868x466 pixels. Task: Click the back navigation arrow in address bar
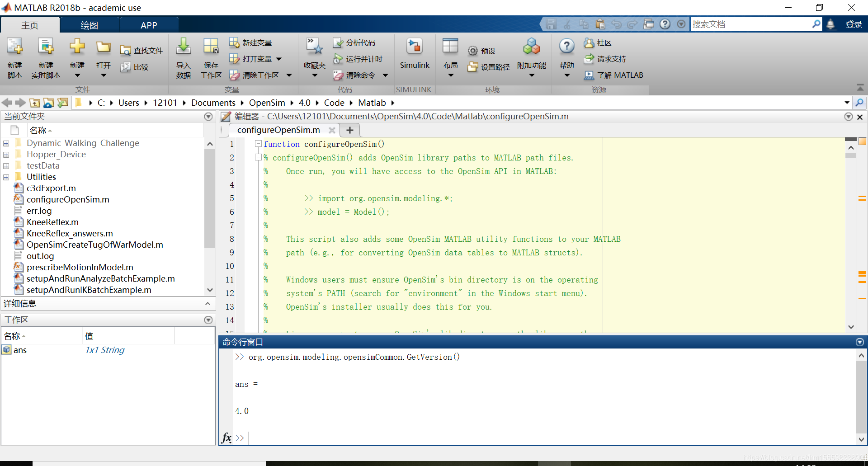pyautogui.click(x=7, y=103)
